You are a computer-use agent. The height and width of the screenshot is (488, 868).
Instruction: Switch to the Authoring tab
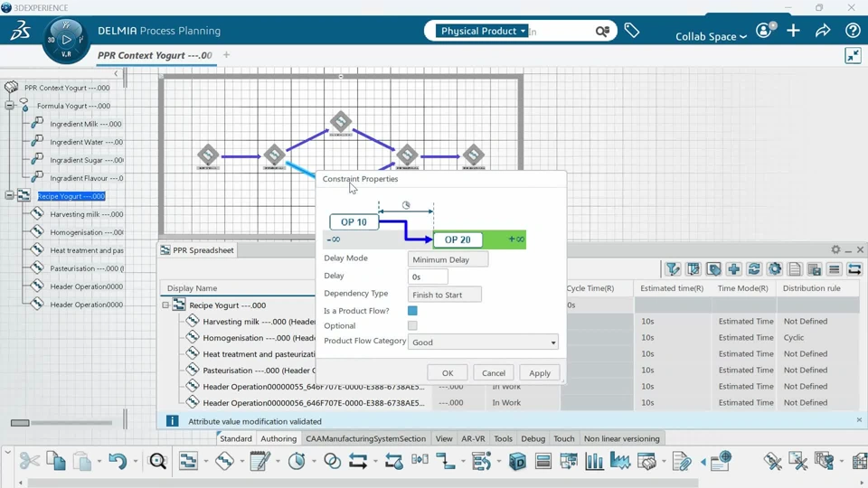(278, 438)
